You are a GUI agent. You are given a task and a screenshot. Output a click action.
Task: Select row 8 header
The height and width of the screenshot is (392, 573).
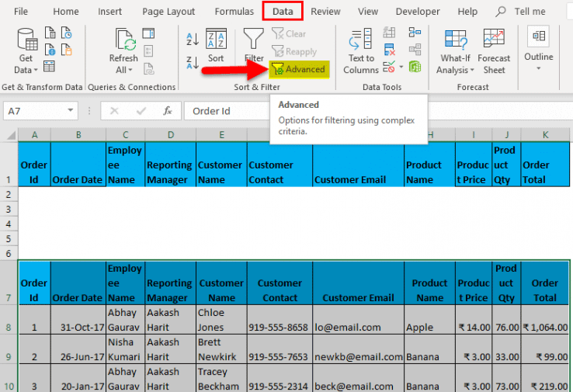[9, 320]
